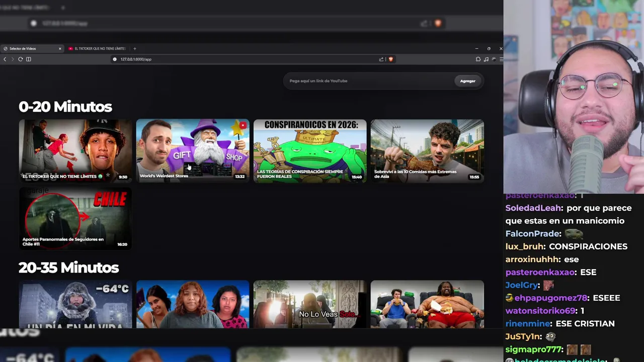Viewport: 644px width, 362px height.
Task: Go back with the browser back arrow
Action: tap(5, 59)
